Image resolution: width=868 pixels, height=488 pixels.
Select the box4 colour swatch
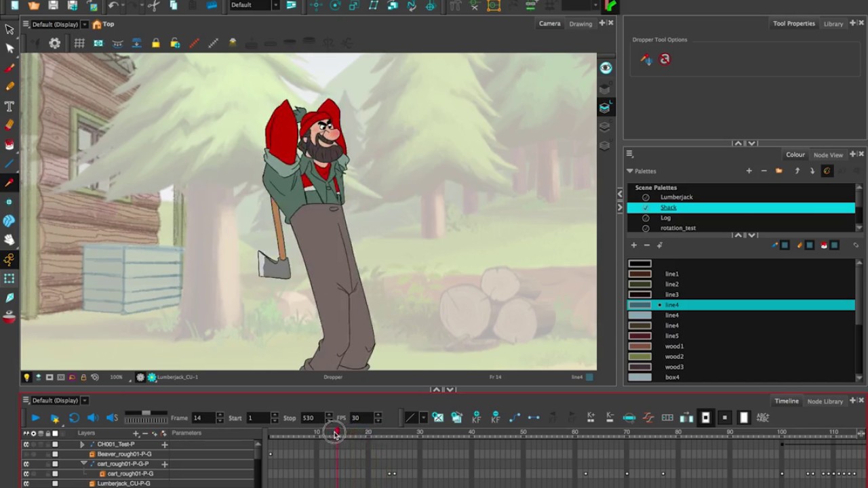coord(639,378)
